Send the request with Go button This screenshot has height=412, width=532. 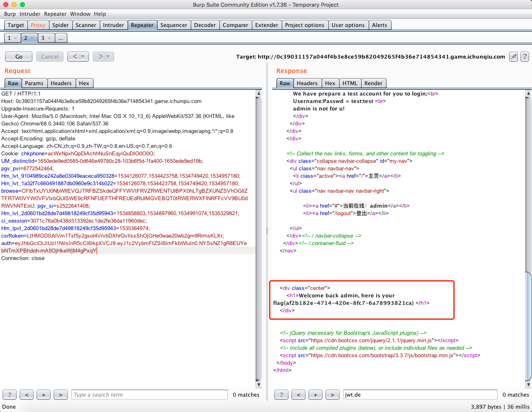(x=19, y=56)
